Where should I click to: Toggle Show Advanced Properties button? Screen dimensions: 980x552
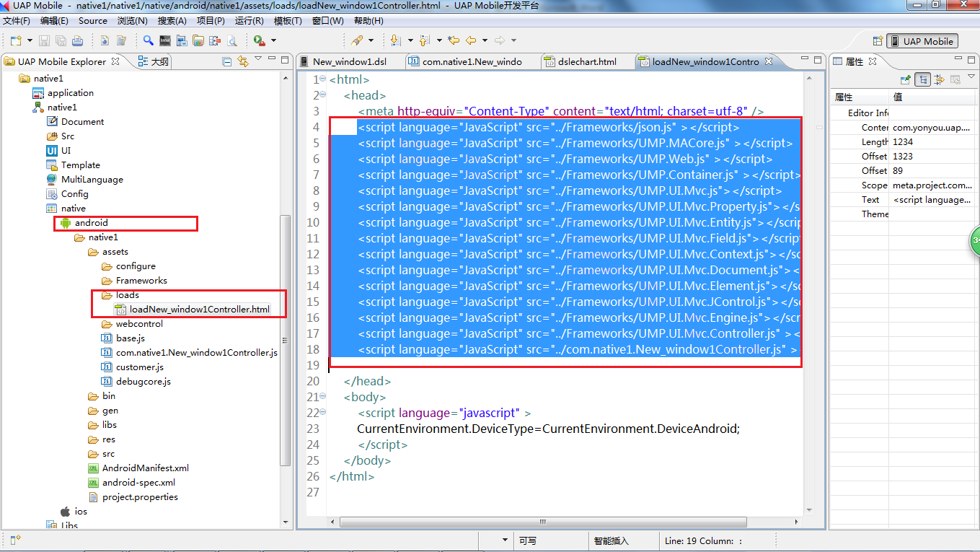tap(939, 79)
